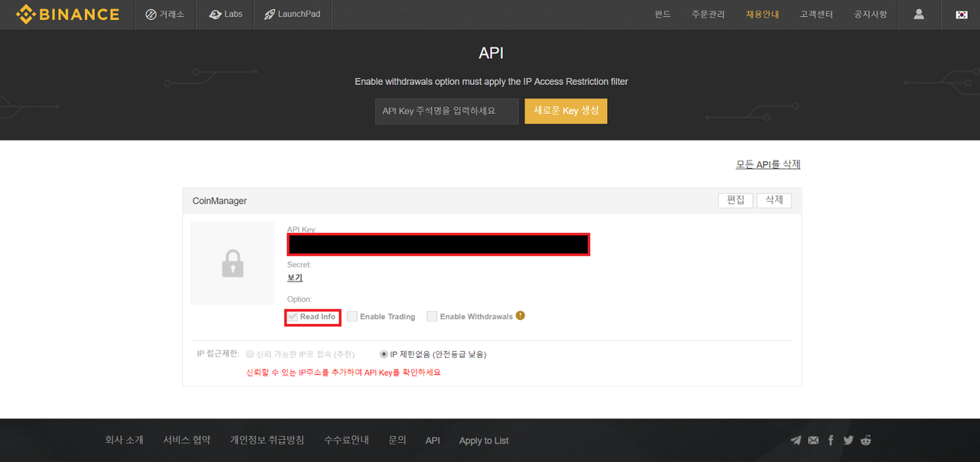Open the Labs menu item
Viewport: 980px width, 462px height.
225,15
